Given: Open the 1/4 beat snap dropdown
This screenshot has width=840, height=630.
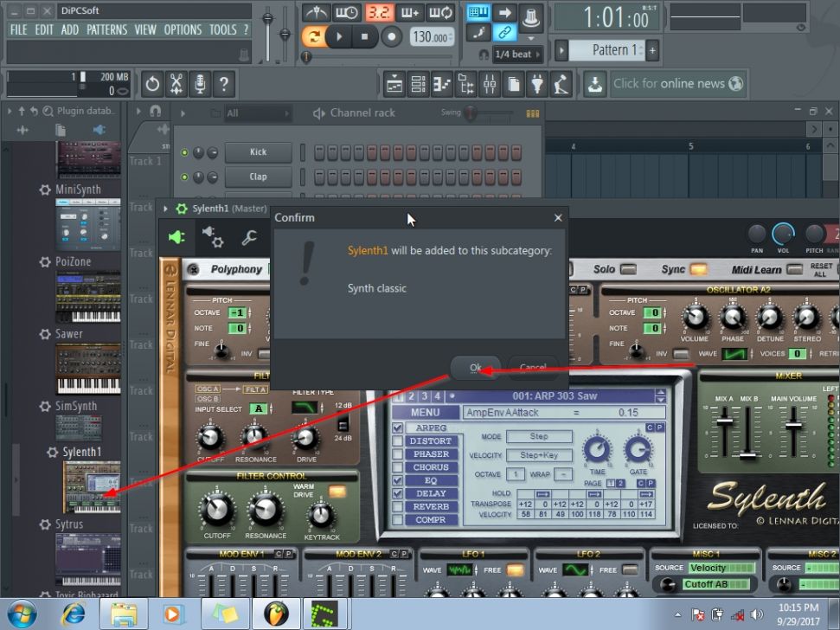Looking at the screenshot, I should 517,55.
